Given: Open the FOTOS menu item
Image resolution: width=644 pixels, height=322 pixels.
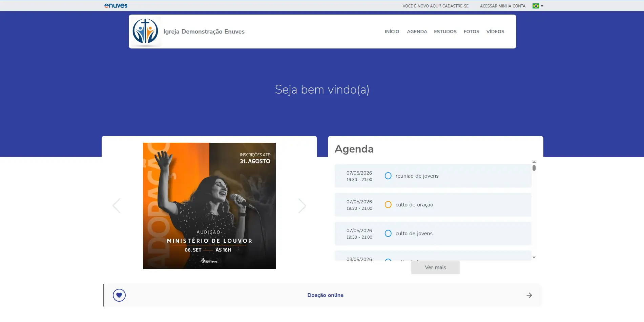Looking at the screenshot, I should click(x=471, y=32).
